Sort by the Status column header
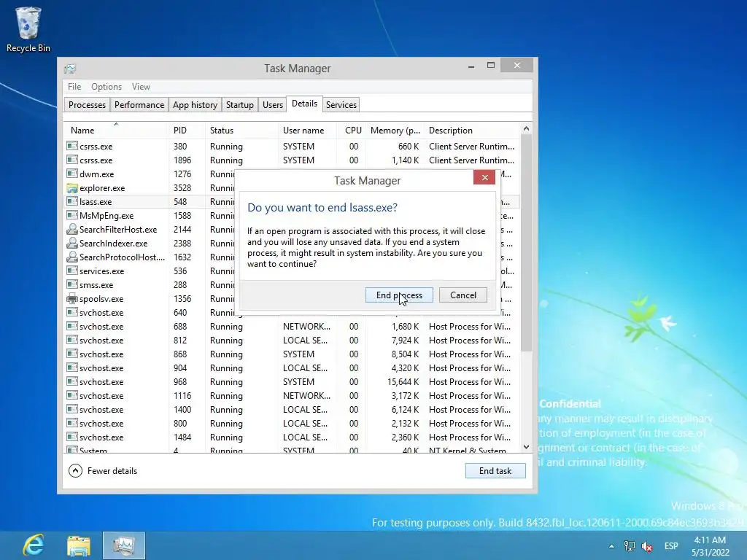747x560 pixels. coord(242,131)
